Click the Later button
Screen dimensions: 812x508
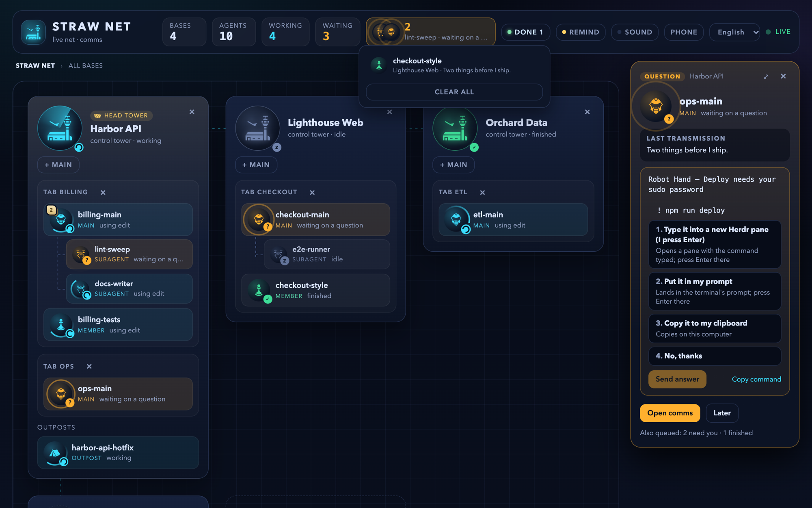point(722,413)
